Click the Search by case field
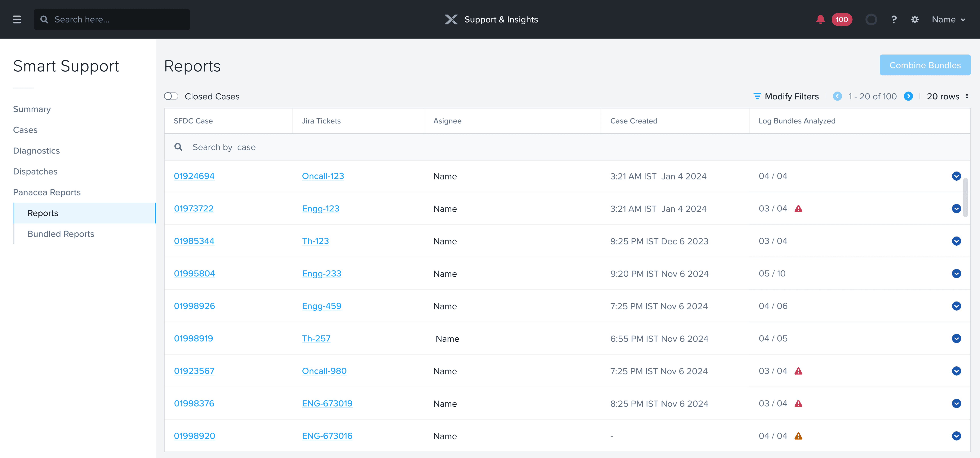 click(224, 147)
